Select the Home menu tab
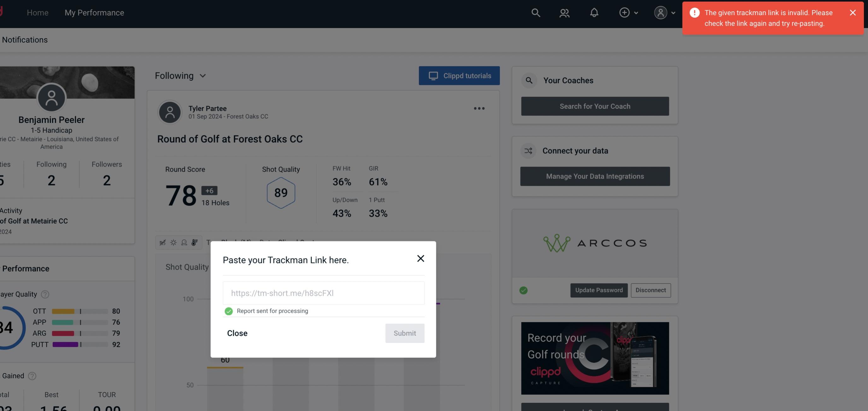Image resolution: width=868 pixels, height=411 pixels. (38, 12)
